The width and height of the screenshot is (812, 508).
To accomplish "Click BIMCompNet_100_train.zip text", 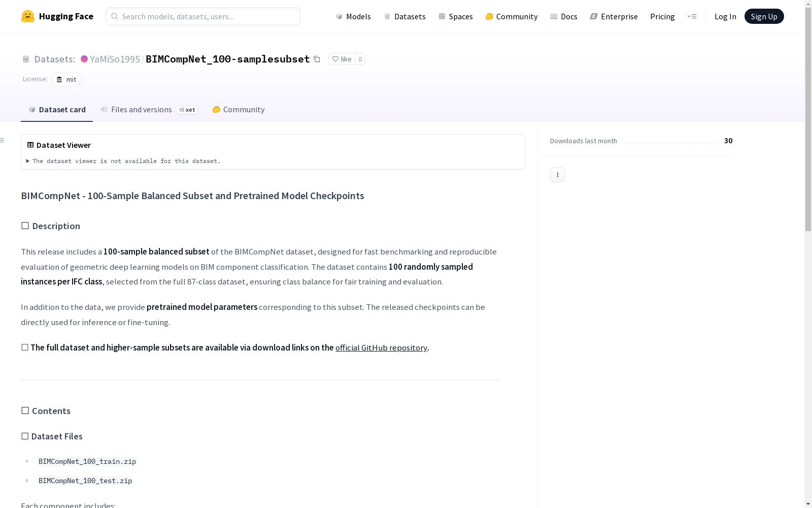I will (87, 461).
